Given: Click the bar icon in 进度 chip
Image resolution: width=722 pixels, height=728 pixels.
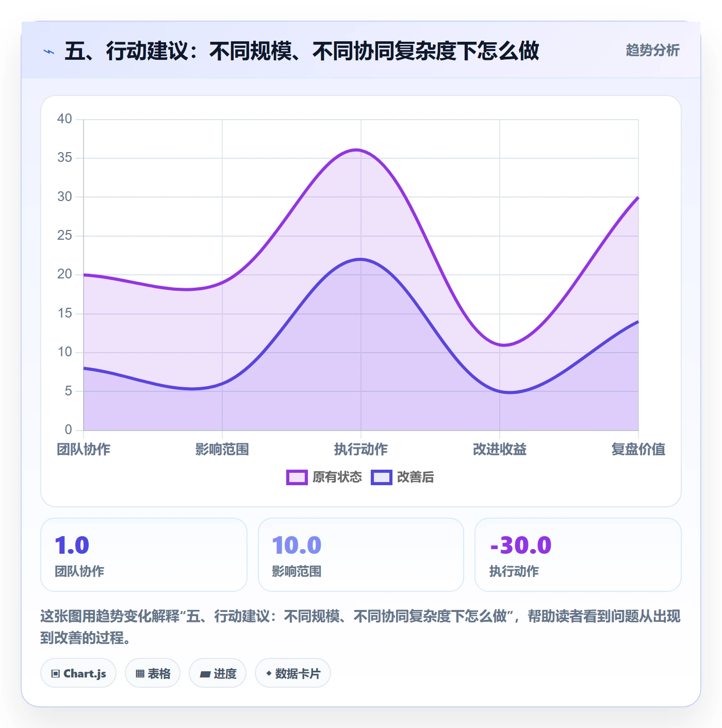Looking at the screenshot, I should pyautogui.click(x=205, y=674).
